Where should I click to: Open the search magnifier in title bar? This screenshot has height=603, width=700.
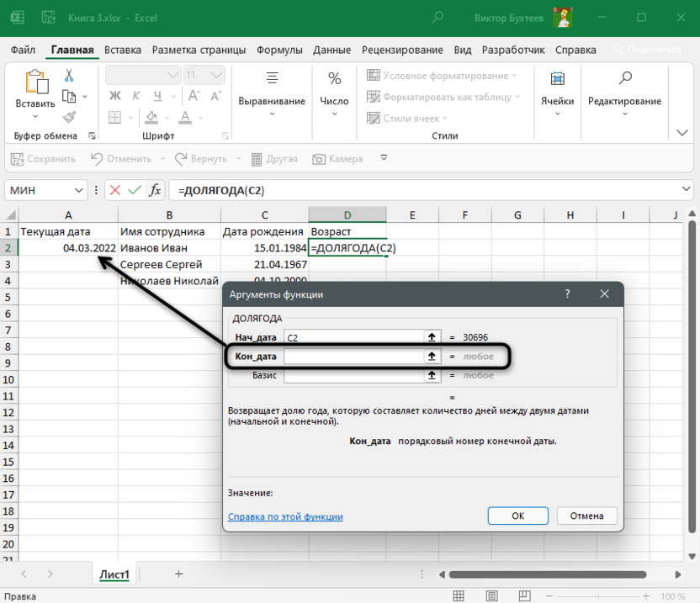pyautogui.click(x=437, y=16)
